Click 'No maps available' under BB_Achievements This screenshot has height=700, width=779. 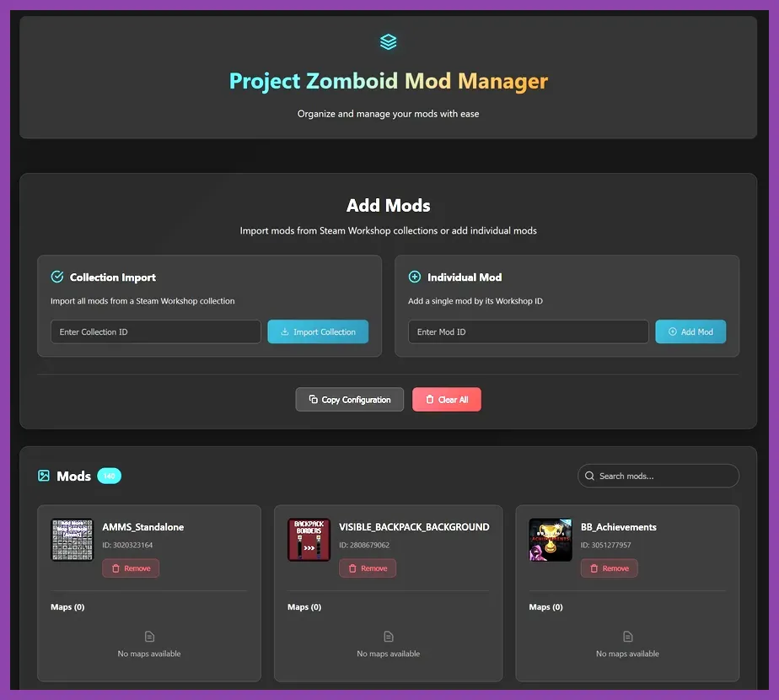click(627, 654)
